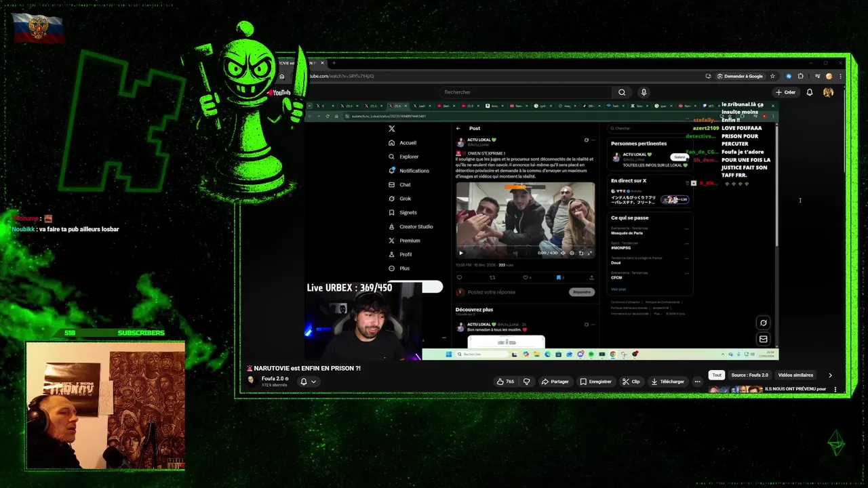The width and height of the screenshot is (868, 488).
Task: Click 'Voir plus' under trends
Action: 618,289
